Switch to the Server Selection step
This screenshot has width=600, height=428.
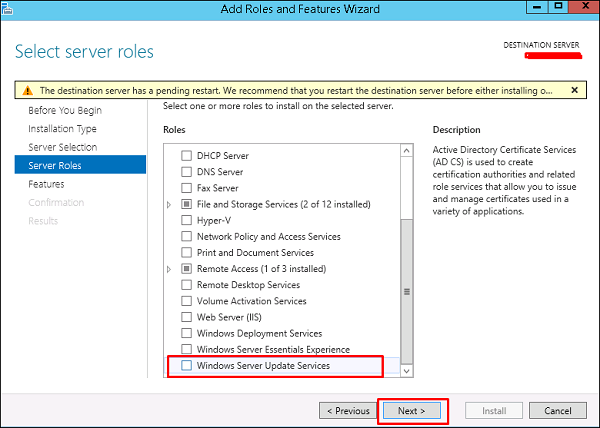[x=62, y=147]
